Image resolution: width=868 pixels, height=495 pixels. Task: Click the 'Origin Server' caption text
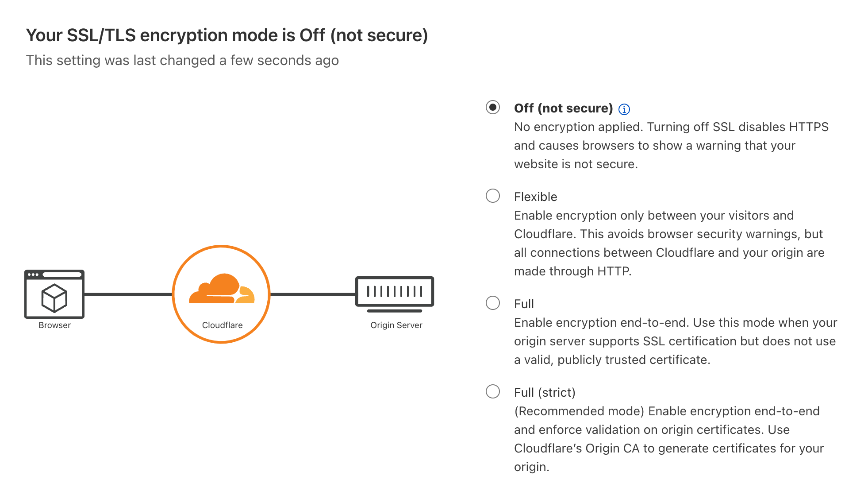[396, 325]
